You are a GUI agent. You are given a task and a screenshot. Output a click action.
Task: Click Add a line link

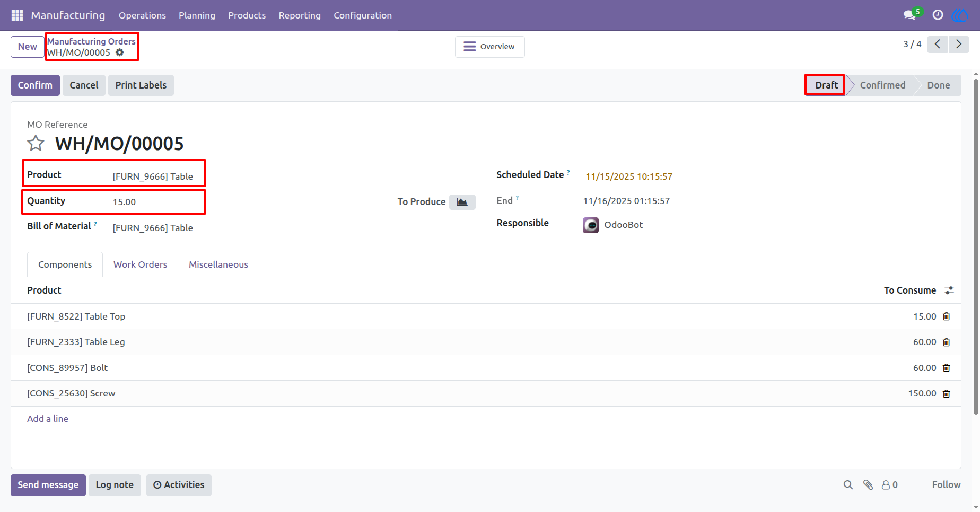pyautogui.click(x=48, y=419)
